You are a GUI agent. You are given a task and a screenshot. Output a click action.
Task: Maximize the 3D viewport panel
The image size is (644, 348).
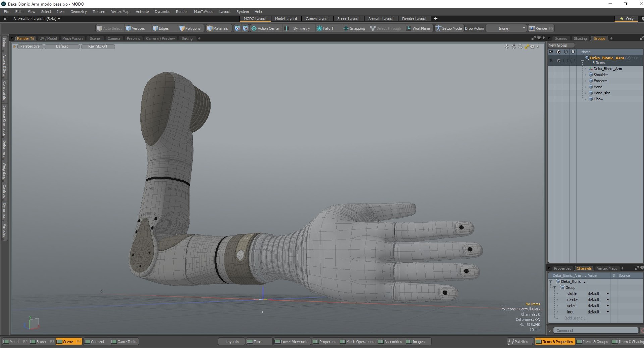(x=533, y=38)
